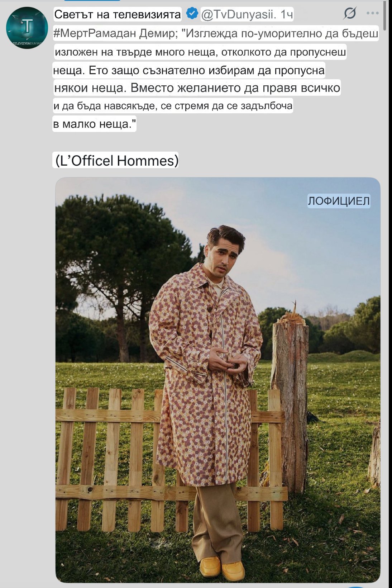
Task: Click the @TvDunyasii handle
Action: 239,14
